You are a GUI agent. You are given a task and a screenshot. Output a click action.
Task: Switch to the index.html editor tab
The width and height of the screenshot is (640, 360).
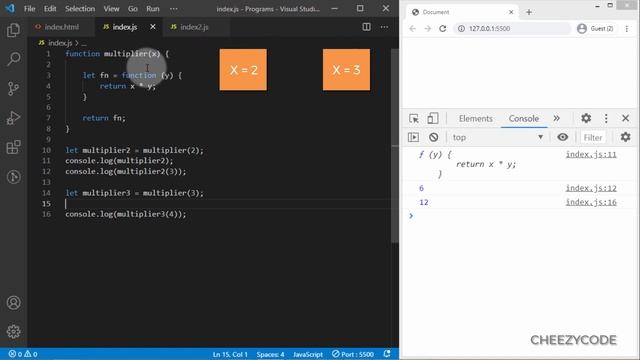click(x=61, y=27)
